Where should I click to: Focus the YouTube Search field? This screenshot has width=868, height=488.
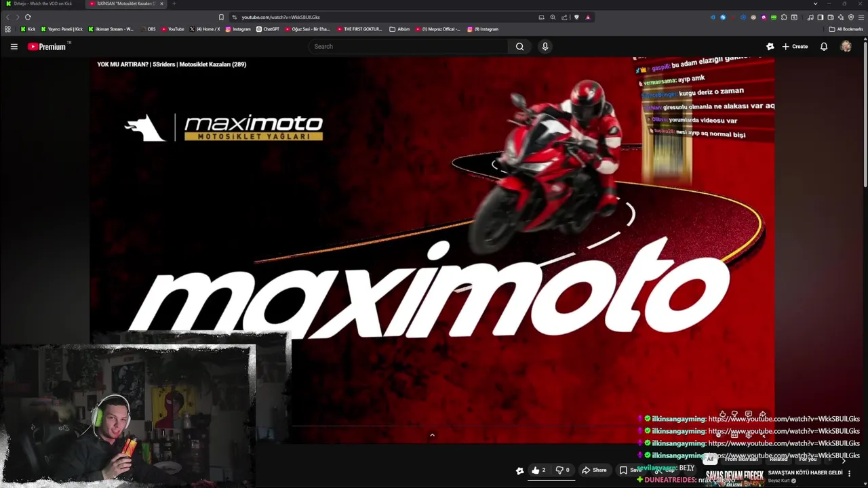pyautogui.click(x=408, y=46)
